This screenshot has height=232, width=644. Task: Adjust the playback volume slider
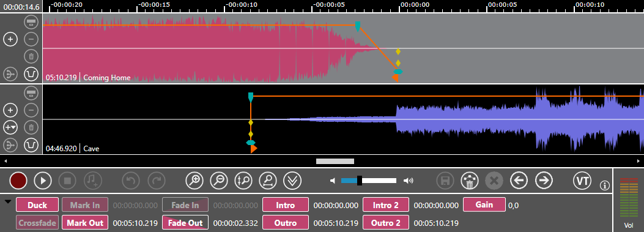click(x=369, y=181)
